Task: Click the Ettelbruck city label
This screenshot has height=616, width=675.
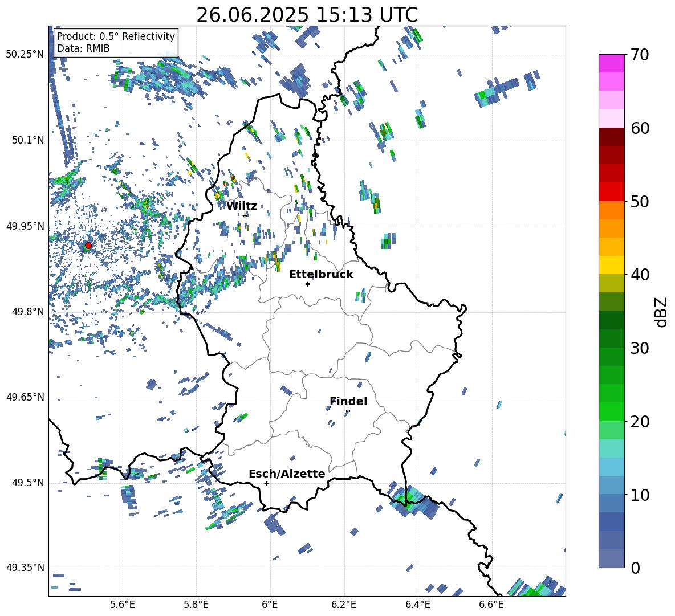Action: (x=321, y=275)
